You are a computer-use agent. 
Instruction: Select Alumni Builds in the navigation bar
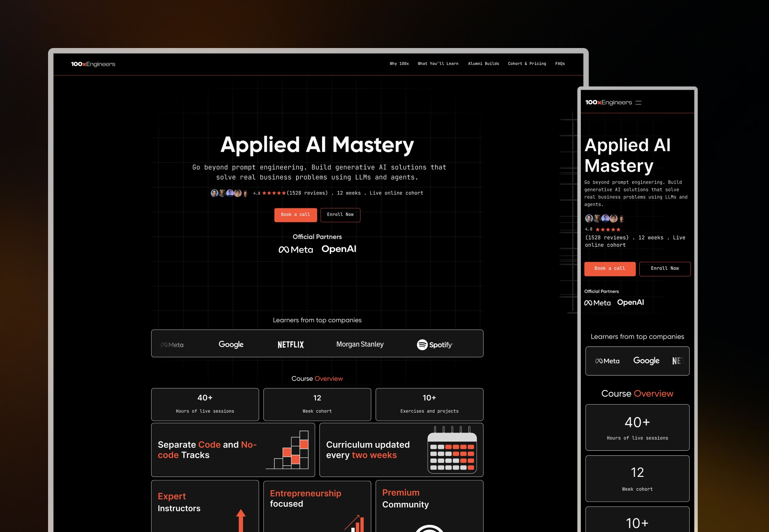coord(484,64)
